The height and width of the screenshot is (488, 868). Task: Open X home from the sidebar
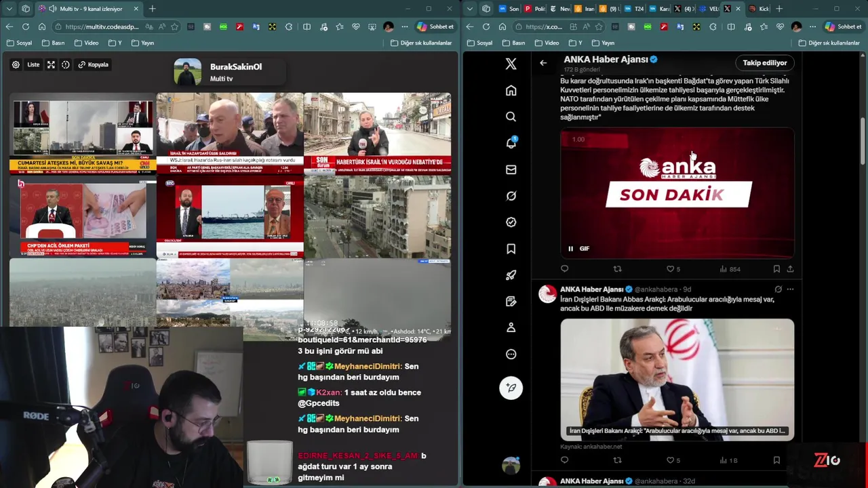pos(511,91)
